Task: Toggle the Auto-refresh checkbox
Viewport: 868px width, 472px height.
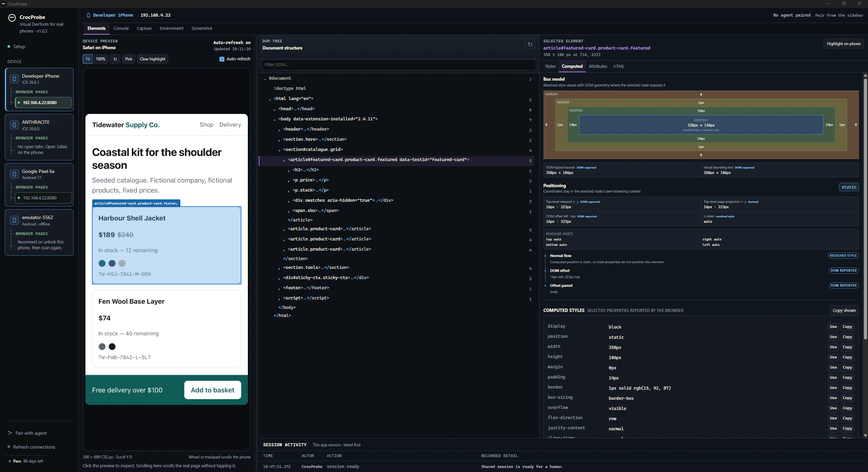Action: pos(222,59)
